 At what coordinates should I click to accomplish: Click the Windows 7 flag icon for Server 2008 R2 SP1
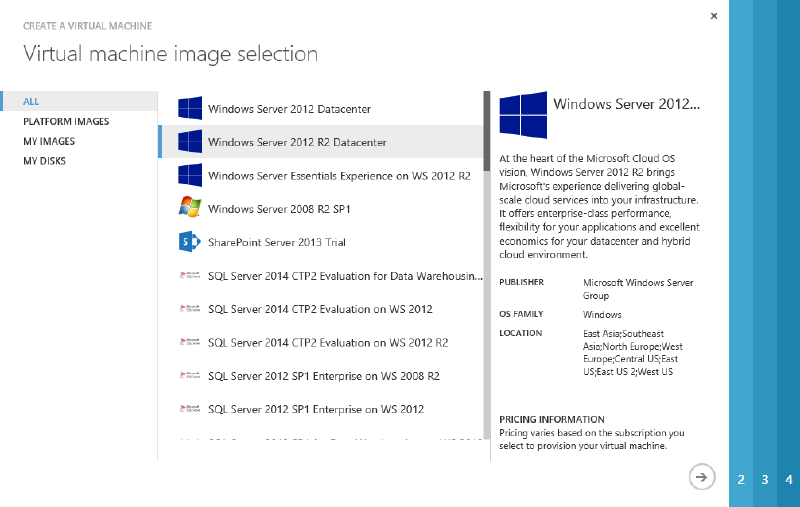[190, 208]
